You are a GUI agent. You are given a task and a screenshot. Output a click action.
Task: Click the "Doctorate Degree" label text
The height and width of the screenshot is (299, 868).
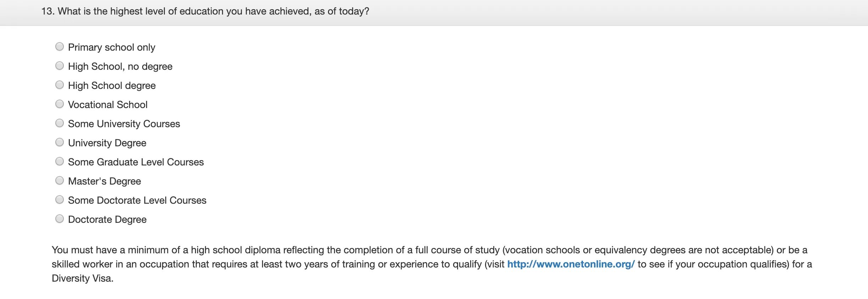pyautogui.click(x=107, y=220)
